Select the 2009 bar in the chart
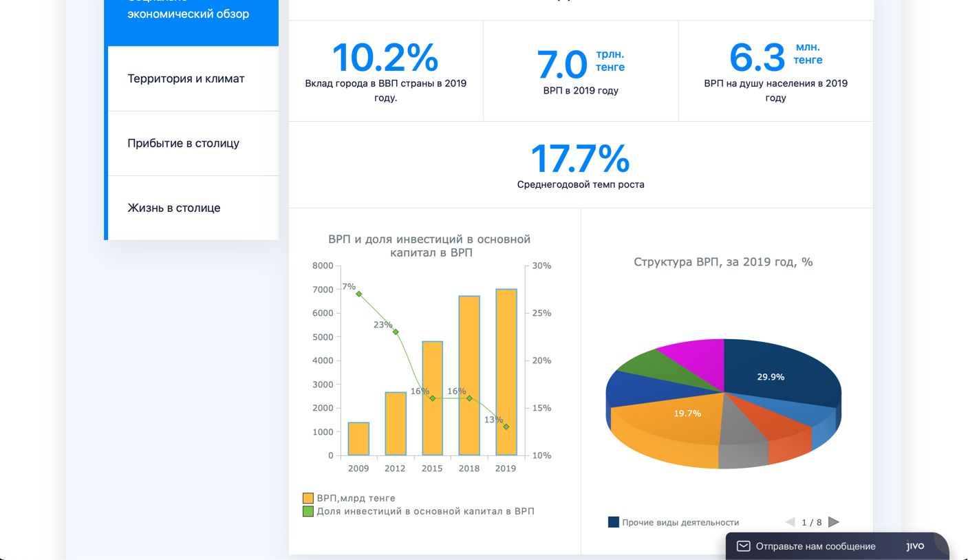The image size is (968, 560). (358, 439)
